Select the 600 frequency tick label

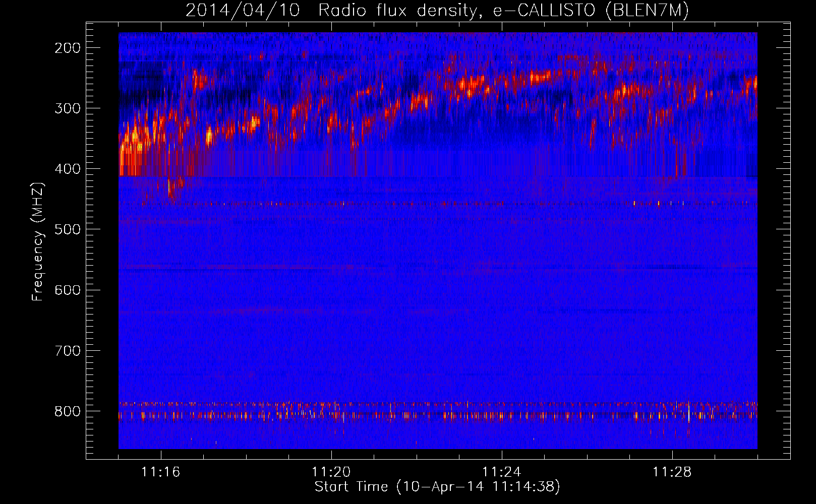pyautogui.click(x=68, y=290)
